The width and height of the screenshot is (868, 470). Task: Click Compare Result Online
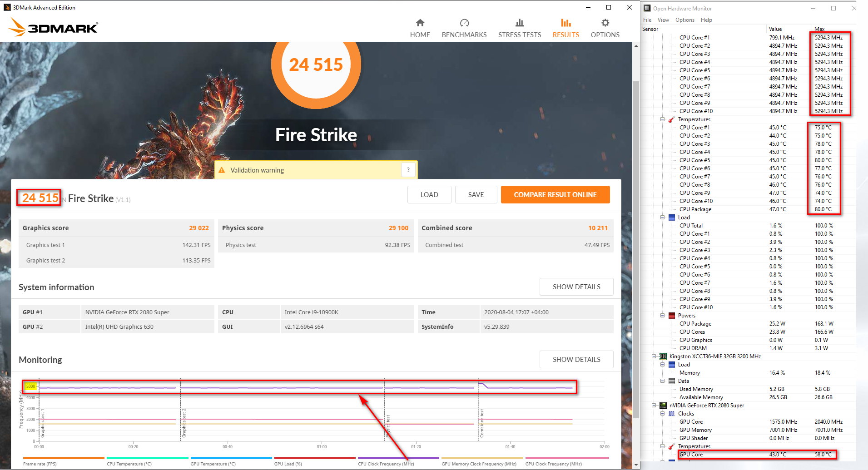(x=555, y=195)
